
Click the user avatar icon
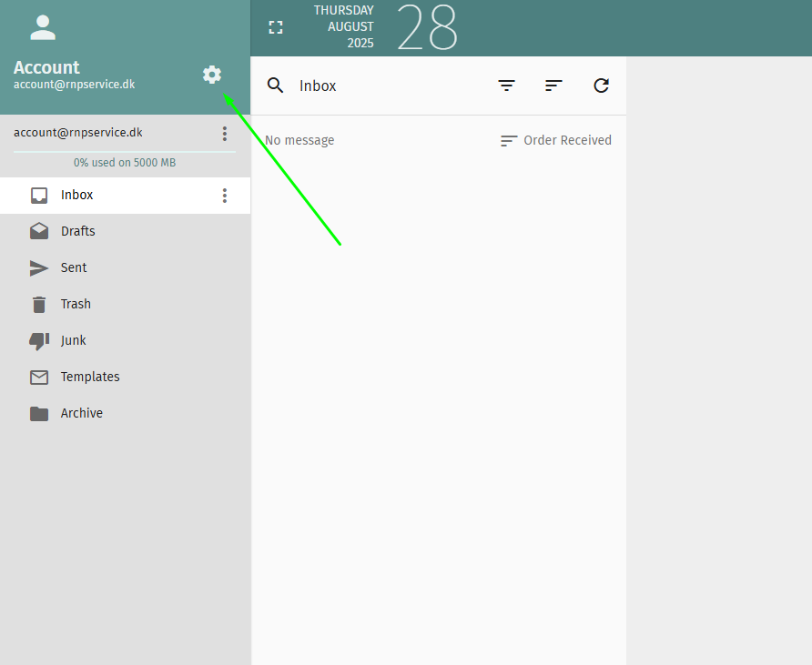click(43, 27)
